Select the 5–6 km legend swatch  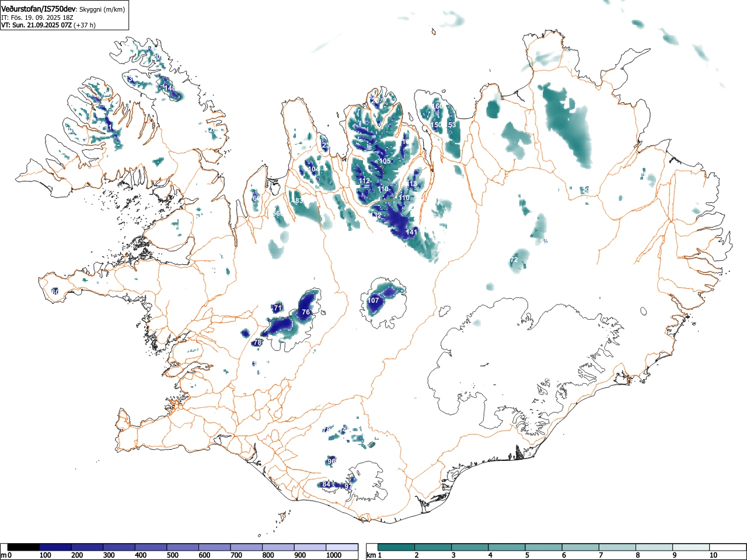[x=544, y=547]
